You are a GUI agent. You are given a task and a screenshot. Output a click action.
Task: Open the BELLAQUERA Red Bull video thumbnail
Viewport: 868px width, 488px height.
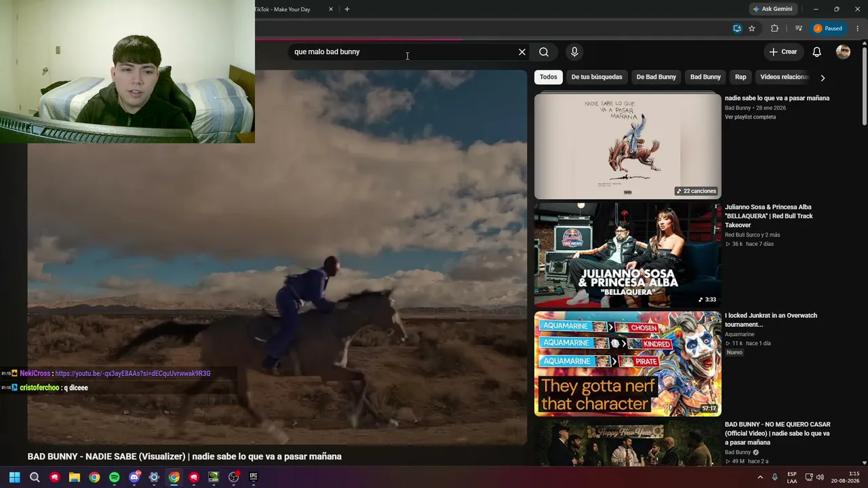[x=627, y=255]
